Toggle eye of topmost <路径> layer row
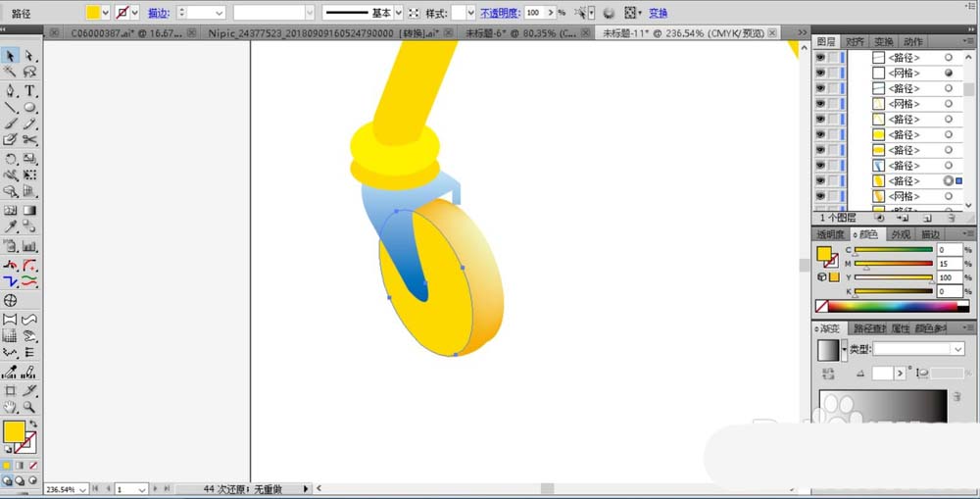This screenshot has height=499, width=980. [x=820, y=57]
